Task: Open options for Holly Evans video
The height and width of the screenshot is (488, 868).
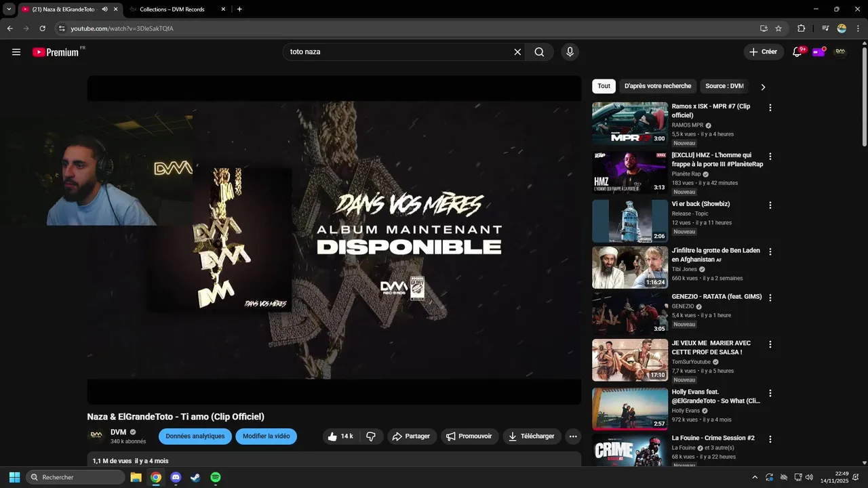Action: (770, 393)
